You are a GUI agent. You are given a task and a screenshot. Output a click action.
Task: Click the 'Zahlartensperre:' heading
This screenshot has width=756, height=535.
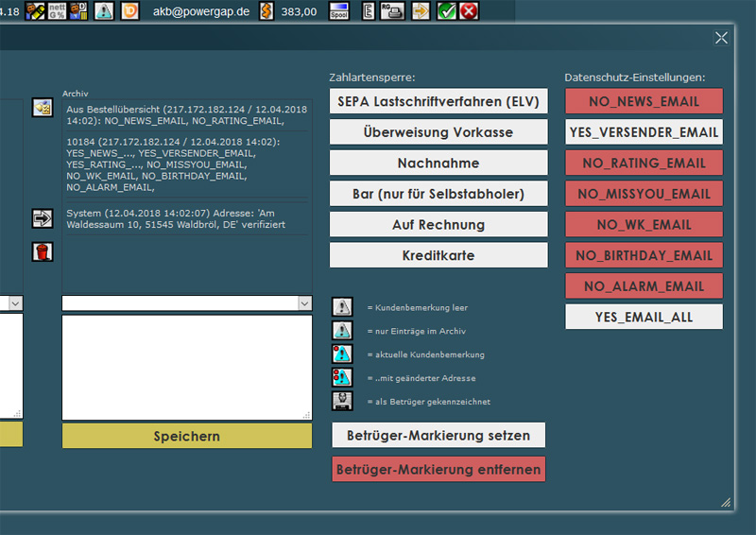(x=371, y=78)
